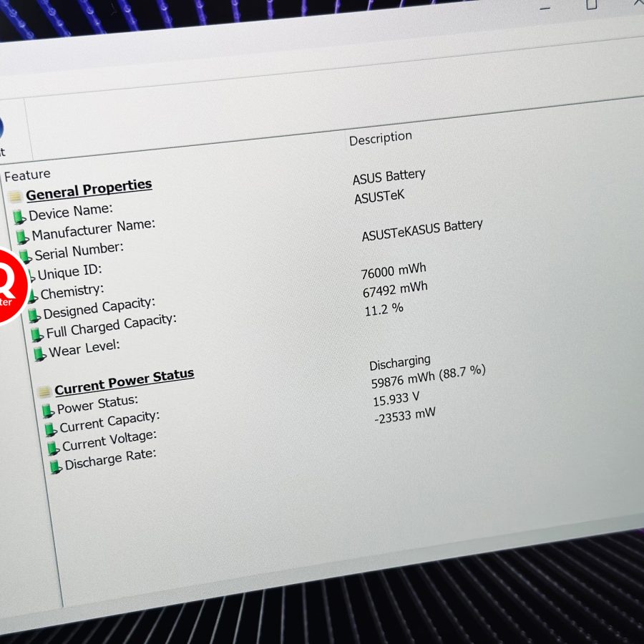The image size is (644, 644).
Task: Select the "ASUSTeKASUS Battery" value
Action: click(421, 230)
